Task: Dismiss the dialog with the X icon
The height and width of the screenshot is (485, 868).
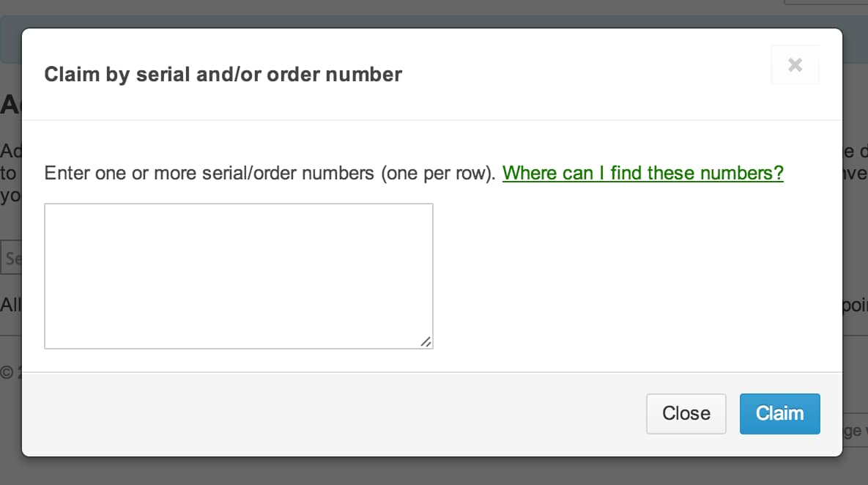Action: click(x=795, y=64)
